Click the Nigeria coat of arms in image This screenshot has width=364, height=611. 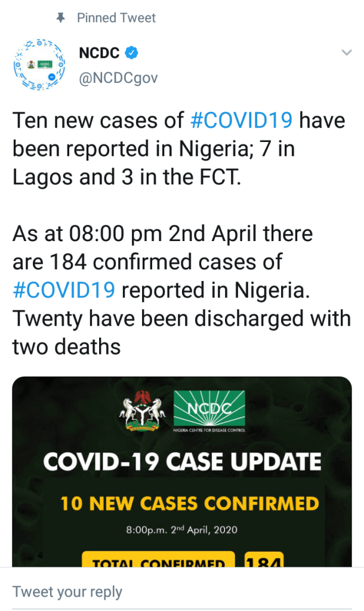coord(143,412)
